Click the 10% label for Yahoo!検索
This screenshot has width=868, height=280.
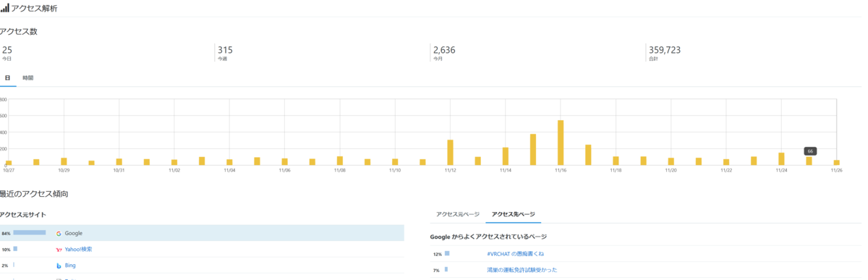pyautogui.click(x=6, y=250)
